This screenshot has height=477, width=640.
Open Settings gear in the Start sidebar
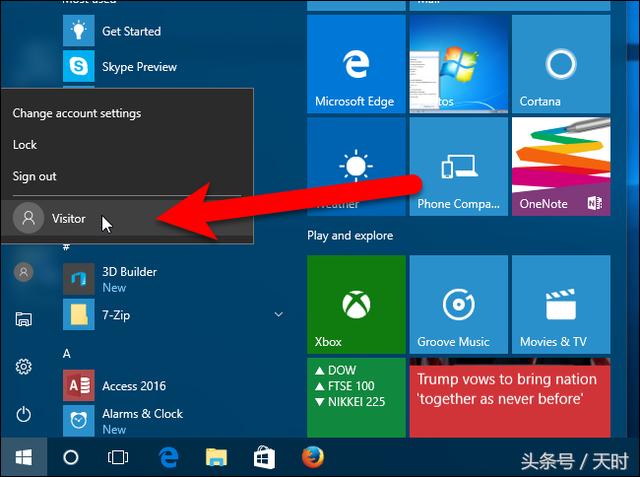pos(24,366)
